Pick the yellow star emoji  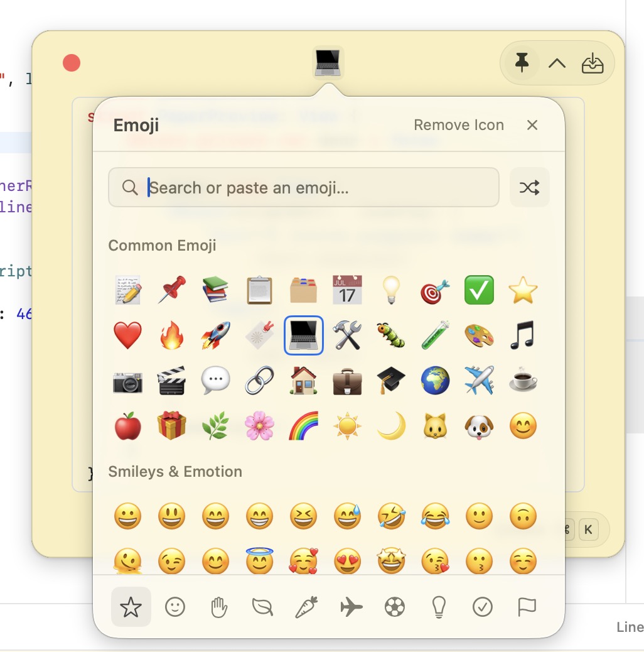pyautogui.click(x=523, y=290)
